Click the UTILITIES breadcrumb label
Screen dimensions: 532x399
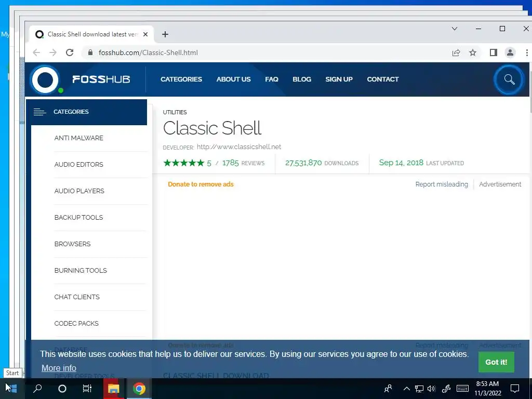click(175, 112)
